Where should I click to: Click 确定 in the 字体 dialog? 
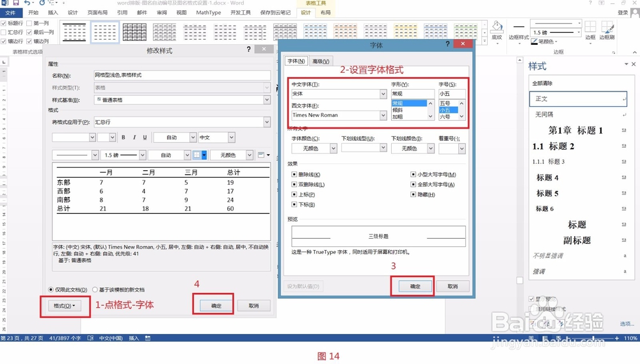[x=415, y=287]
